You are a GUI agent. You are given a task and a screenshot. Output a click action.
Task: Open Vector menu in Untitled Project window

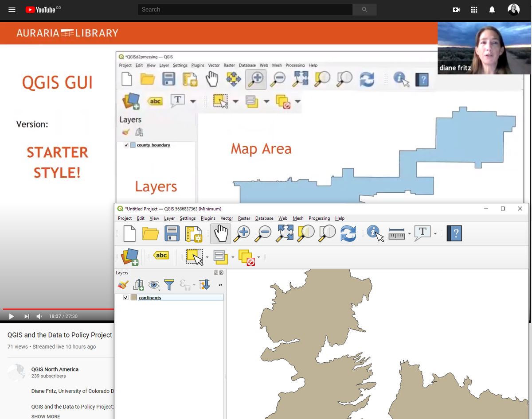point(227,218)
